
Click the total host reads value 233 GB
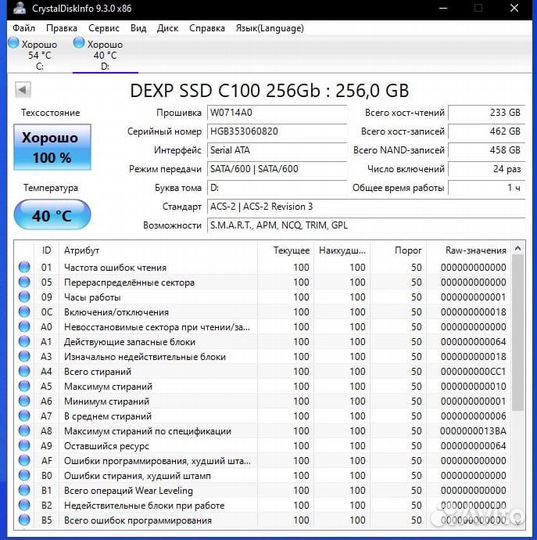click(487, 113)
